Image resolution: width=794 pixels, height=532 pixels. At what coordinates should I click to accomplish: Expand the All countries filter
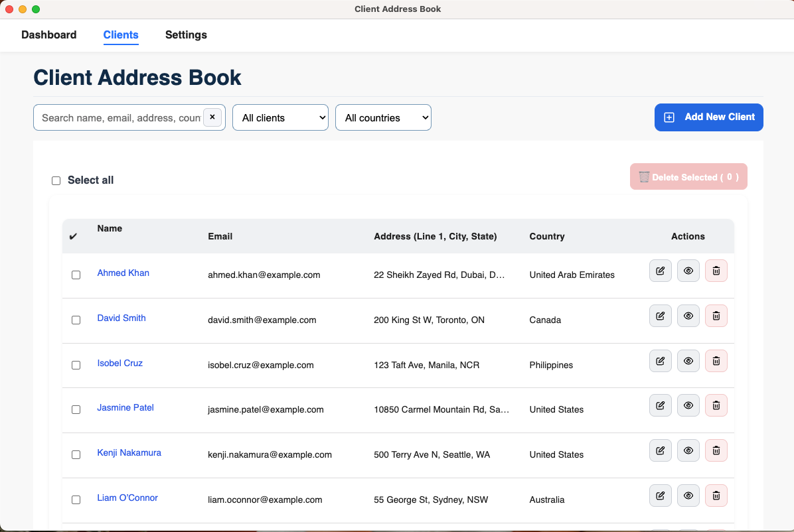coord(383,117)
